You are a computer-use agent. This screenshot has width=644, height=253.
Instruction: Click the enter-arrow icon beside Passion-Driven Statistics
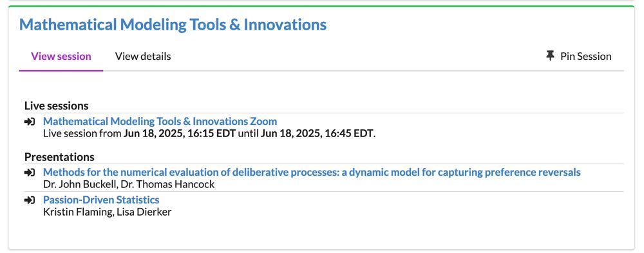coord(30,200)
